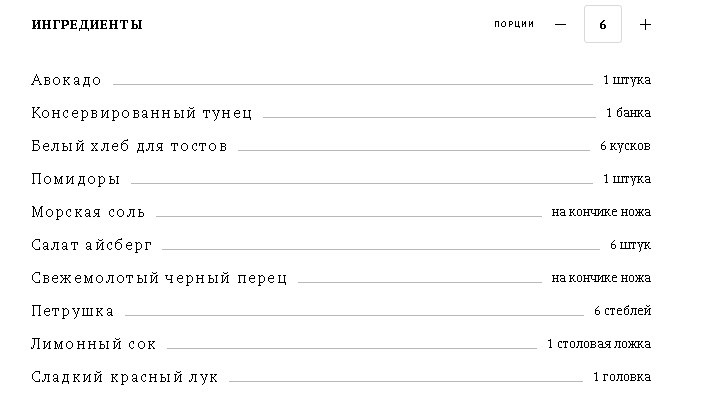The width and height of the screenshot is (701, 406).
Task: Select the Авокадо ingredient
Action: click(x=66, y=80)
